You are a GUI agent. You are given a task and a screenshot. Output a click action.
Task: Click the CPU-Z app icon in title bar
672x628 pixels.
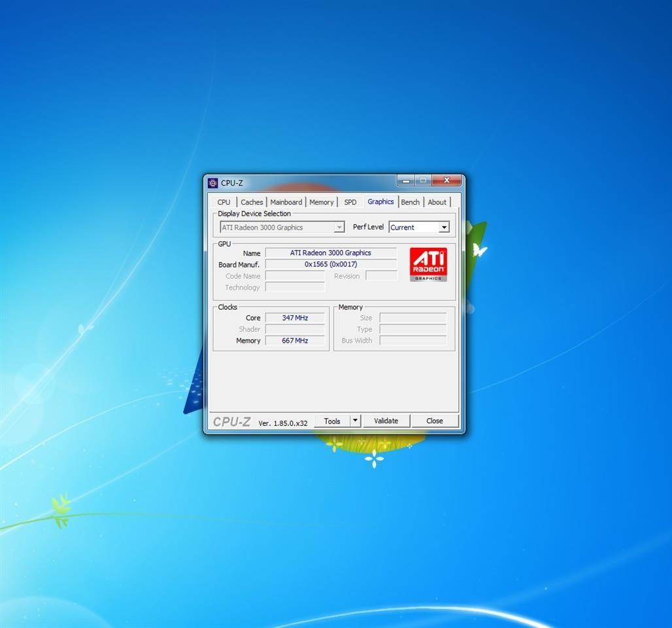[213, 183]
